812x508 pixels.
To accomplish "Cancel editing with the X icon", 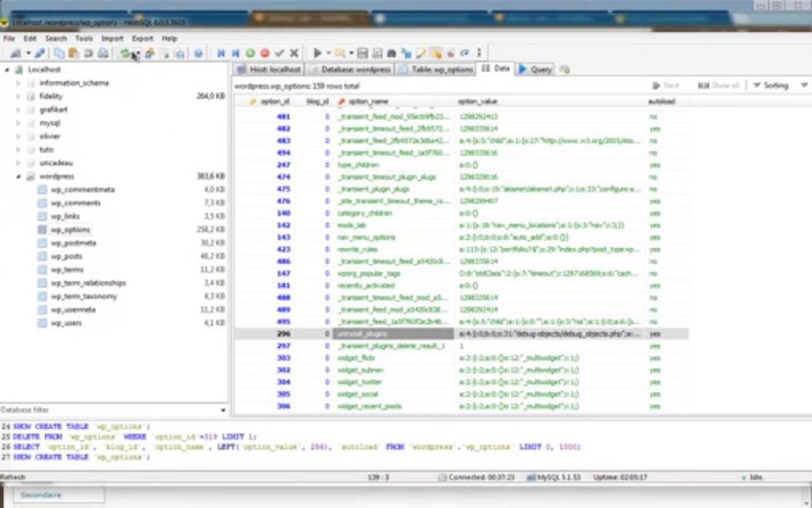I will pyautogui.click(x=294, y=53).
